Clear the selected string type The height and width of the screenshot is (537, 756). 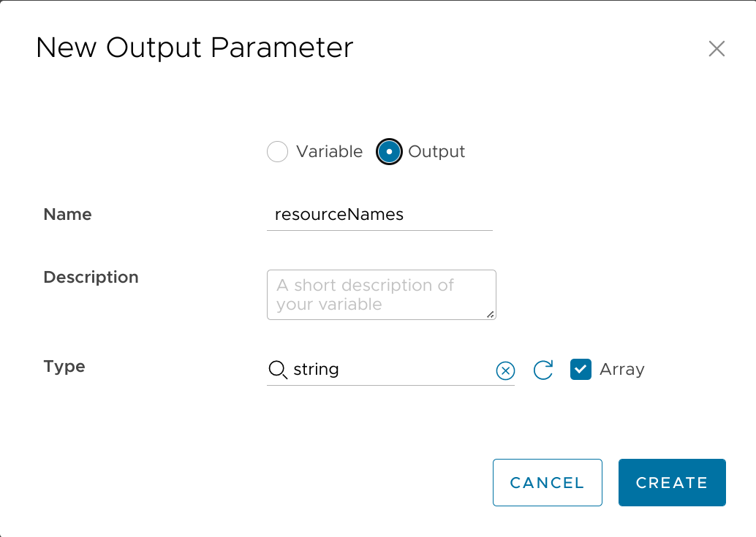click(x=505, y=370)
